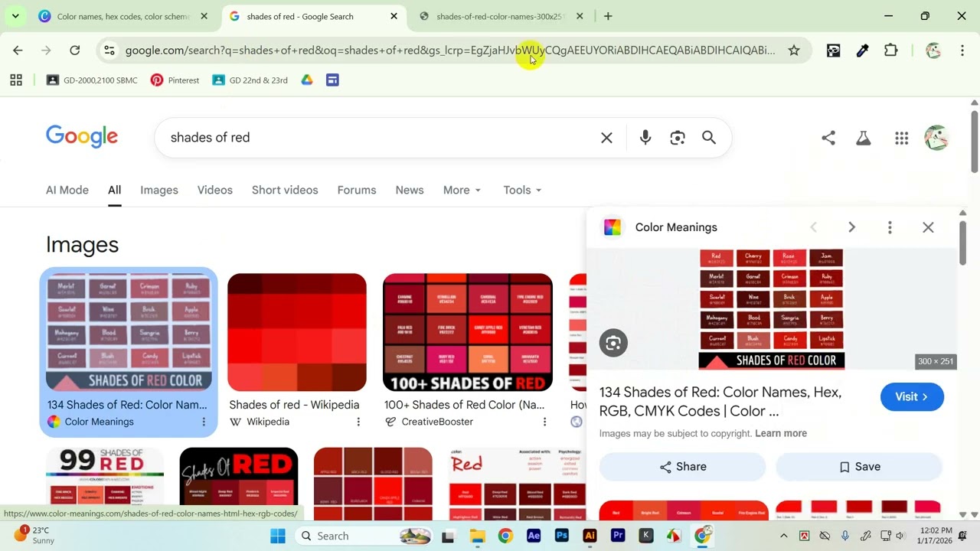The width and height of the screenshot is (980, 551).
Task: Show hidden system tray icons
Action: tap(783, 536)
